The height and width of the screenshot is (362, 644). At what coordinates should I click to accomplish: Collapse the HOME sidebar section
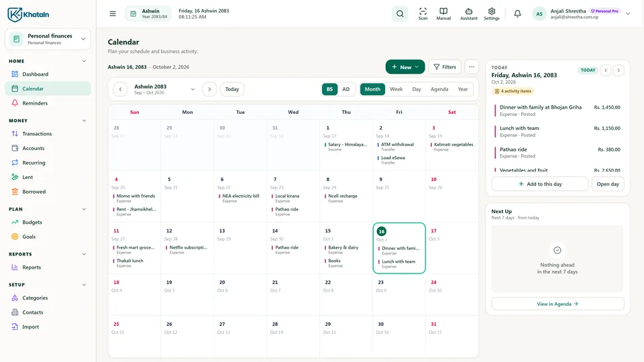pyautogui.click(x=84, y=61)
